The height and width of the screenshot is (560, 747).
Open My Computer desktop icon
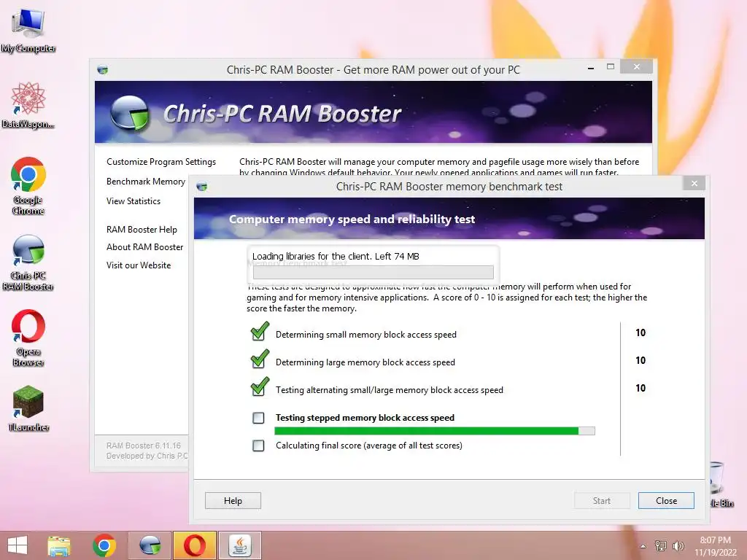coord(28,29)
